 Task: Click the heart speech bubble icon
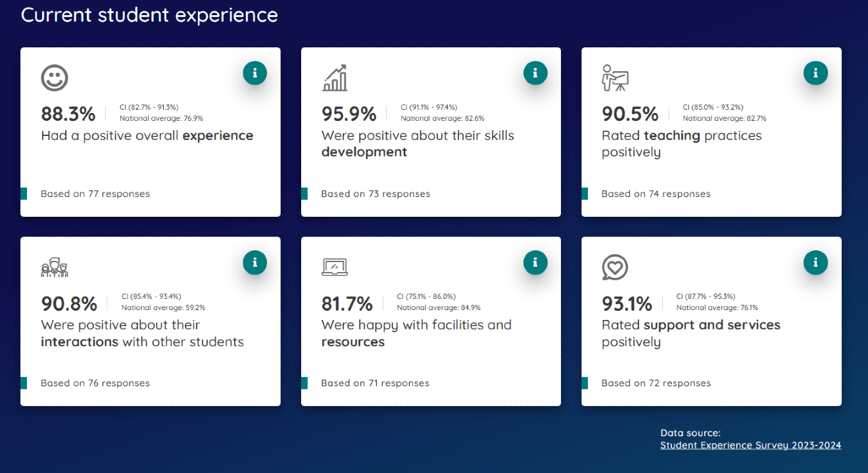point(615,267)
